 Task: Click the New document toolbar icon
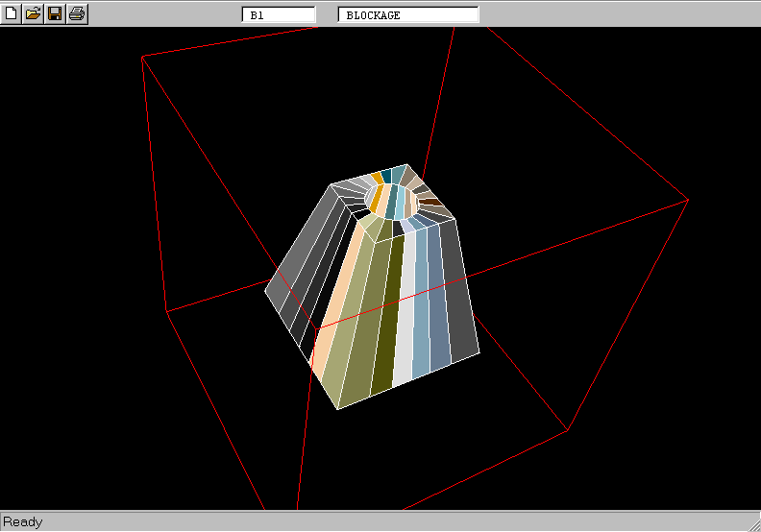[12, 13]
